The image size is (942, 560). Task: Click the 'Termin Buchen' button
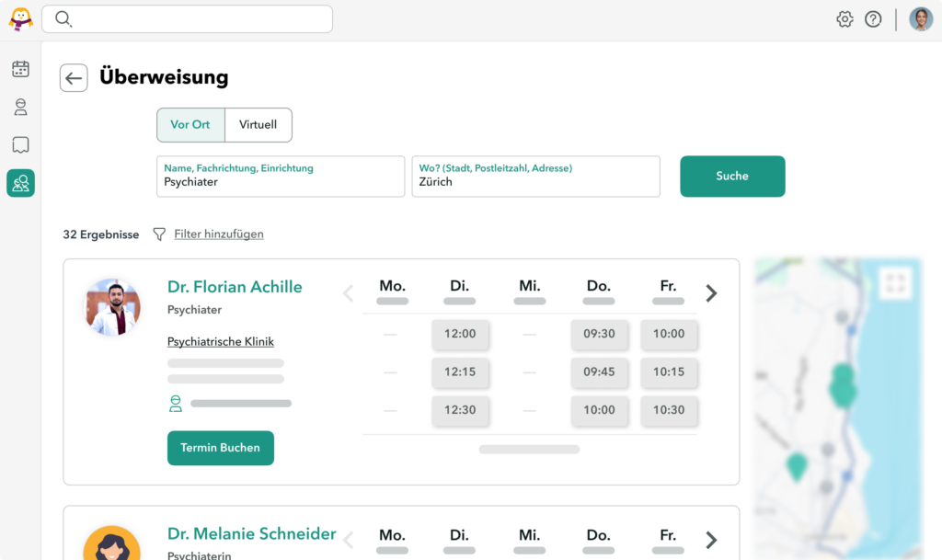click(221, 448)
